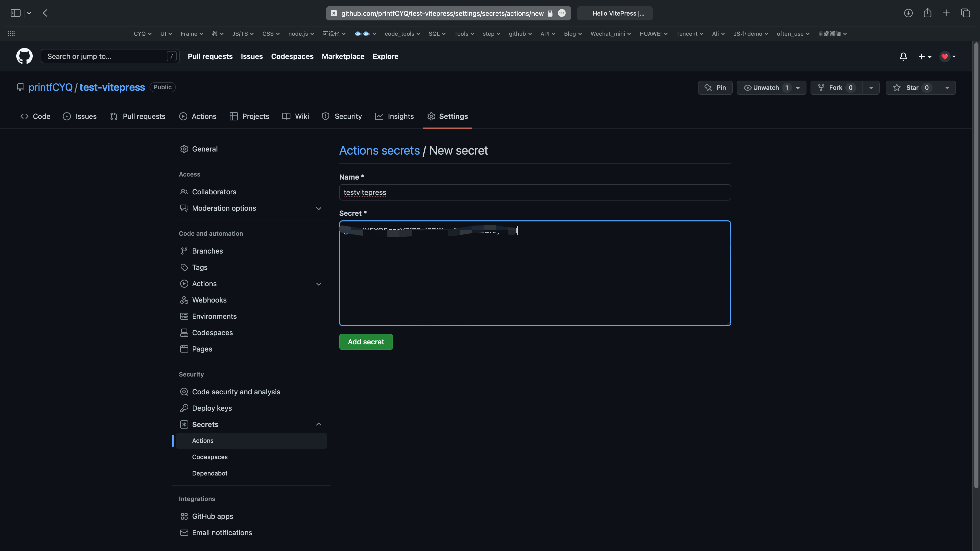Focus the secret Name input field
This screenshot has height=551, width=980.
click(x=535, y=192)
